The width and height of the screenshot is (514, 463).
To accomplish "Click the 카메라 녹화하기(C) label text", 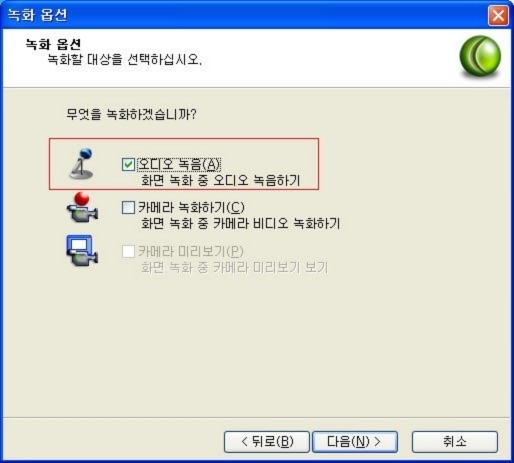I will pos(191,207).
